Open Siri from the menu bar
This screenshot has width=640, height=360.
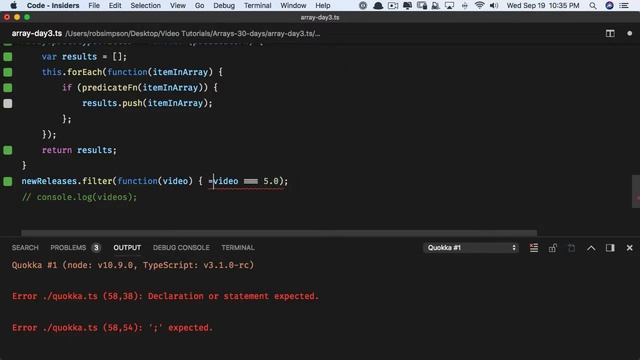click(x=609, y=5)
